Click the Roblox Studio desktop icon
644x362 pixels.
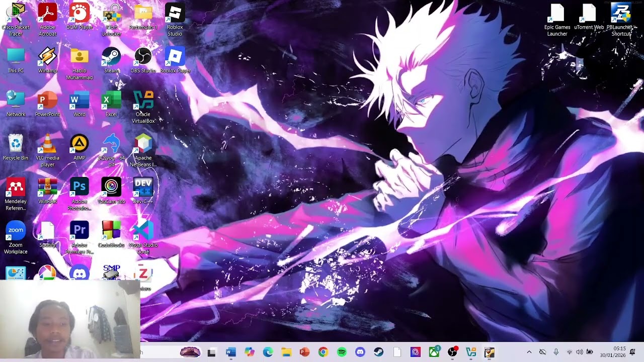click(x=175, y=20)
